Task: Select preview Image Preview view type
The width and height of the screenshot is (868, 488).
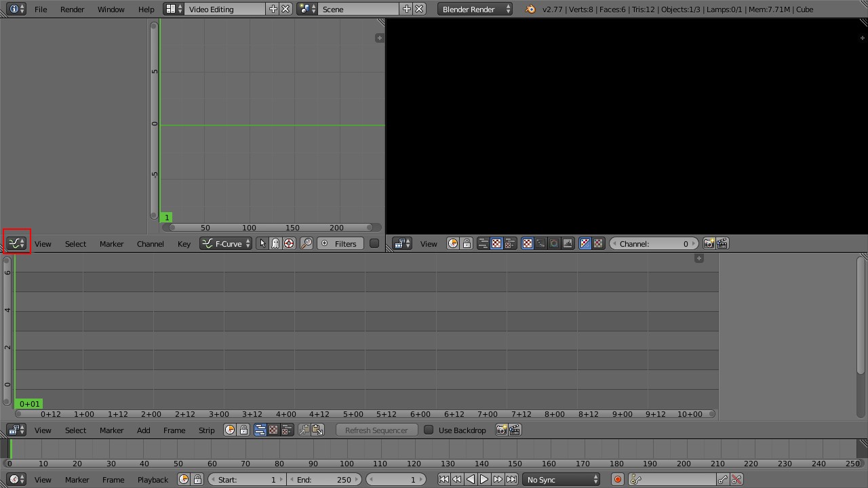Action: tap(496, 244)
